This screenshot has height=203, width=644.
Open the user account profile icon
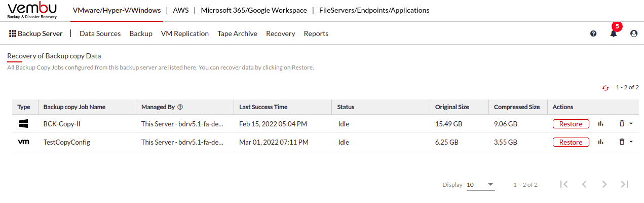click(633, 33)
